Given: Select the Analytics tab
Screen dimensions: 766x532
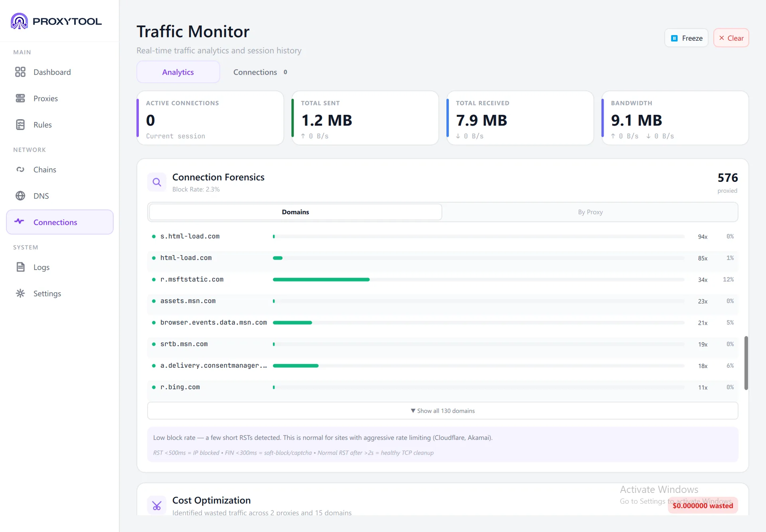Looking at the screenshot, I should (x=178, y=72).
